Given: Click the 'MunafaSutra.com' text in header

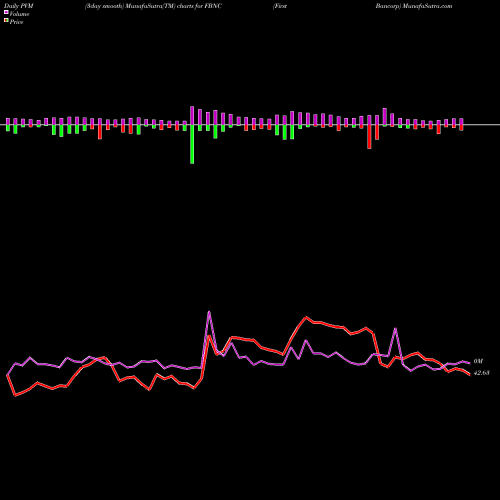Looking at the screenshot, I should [427, 6].
